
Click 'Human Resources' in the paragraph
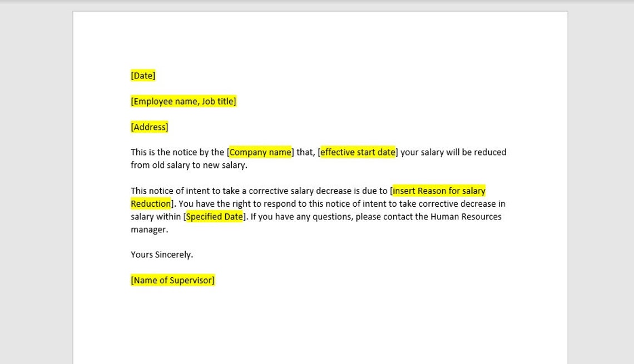pos(466,217)
